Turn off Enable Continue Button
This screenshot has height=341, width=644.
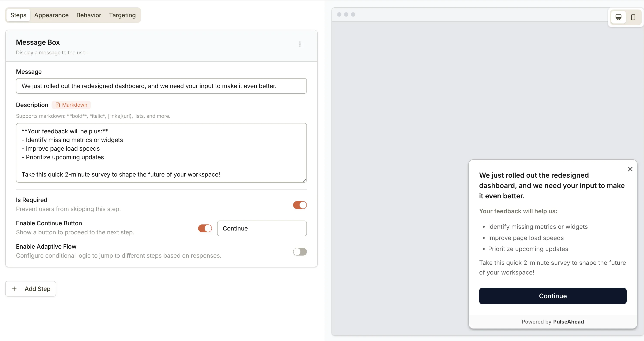click(205, 228)
